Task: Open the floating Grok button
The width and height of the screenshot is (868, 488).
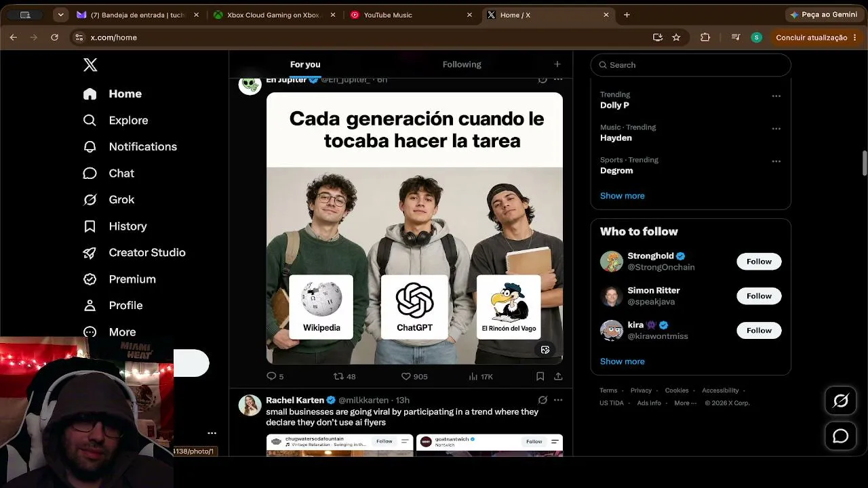Action: pos(841,401)
